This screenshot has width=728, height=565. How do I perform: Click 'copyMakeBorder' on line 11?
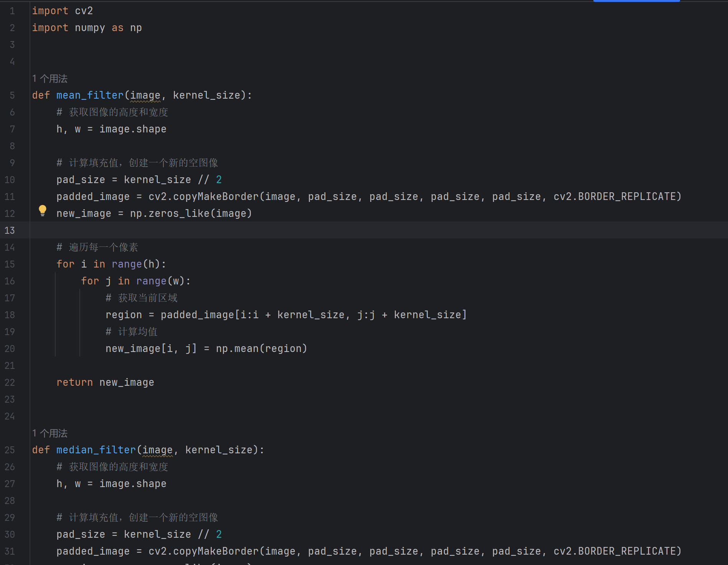pos(216,197)
